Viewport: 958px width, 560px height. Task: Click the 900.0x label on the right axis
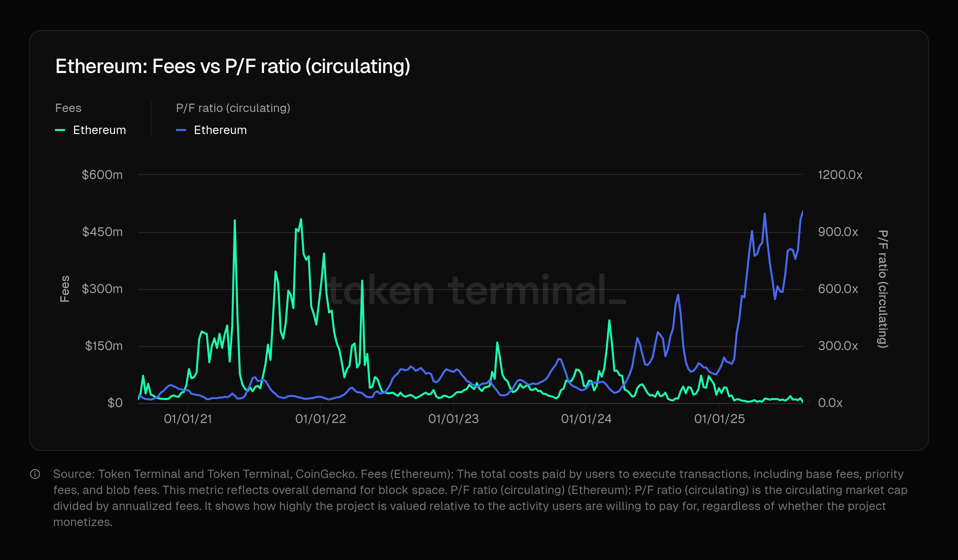pos(838,232)
